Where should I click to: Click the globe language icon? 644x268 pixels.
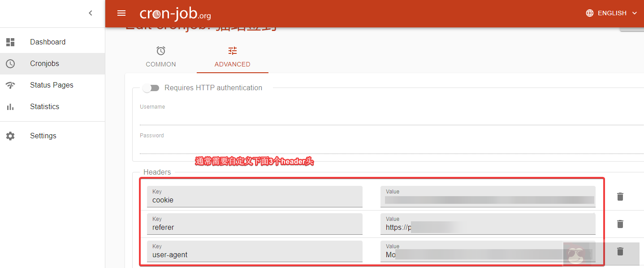click(x=590, y=13)
